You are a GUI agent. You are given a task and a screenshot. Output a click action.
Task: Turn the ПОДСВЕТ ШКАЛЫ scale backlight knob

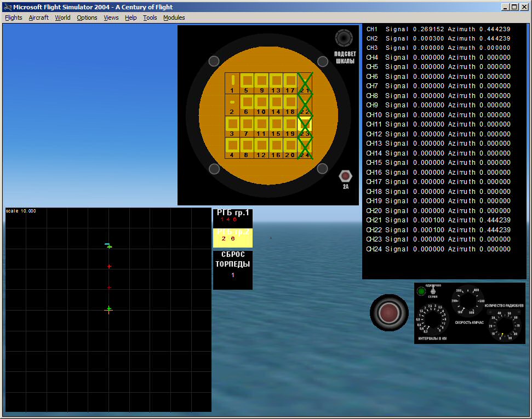pos(344,38)
